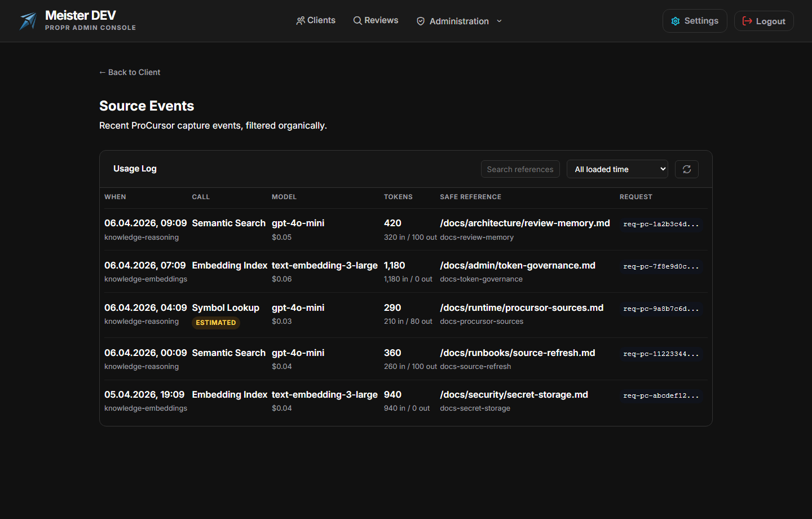Select request req-pc-7f8e9d0c
Image resolution: width=812 pixels, height=519 pixels.
(x=661, y=266)
